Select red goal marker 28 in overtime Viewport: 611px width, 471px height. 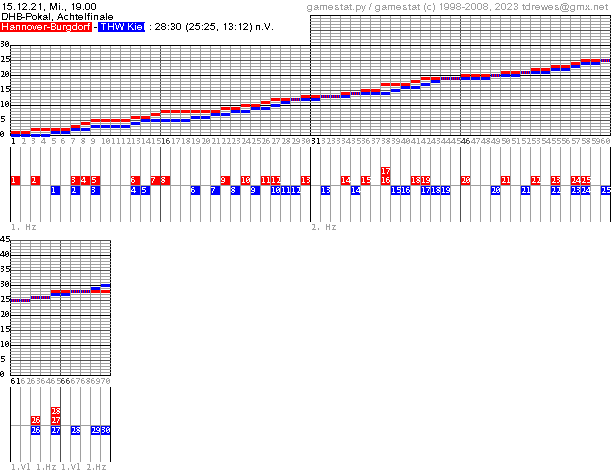(x=55, y=411)
